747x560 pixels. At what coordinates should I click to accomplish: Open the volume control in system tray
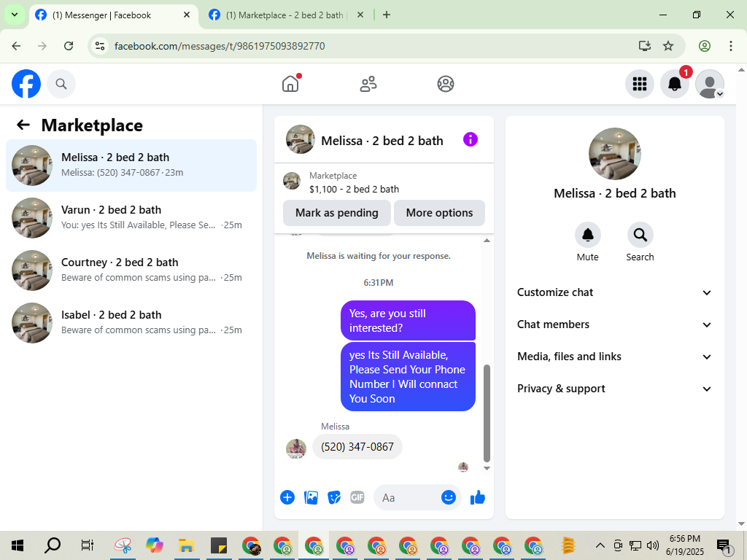pos(653,545)
